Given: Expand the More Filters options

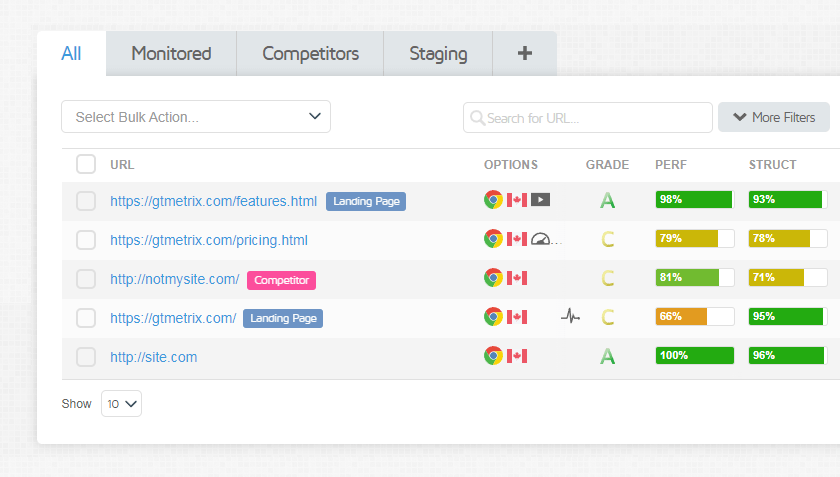Looking at the screenshot, I should [773, 117].
